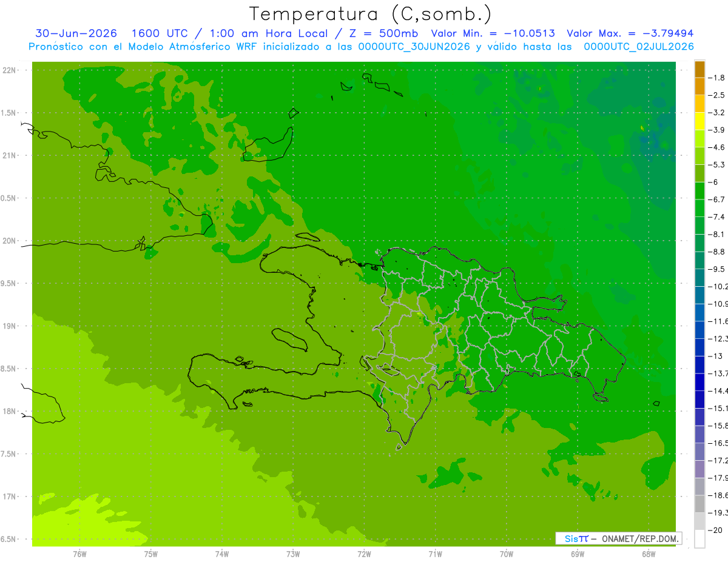The height and width of the screenshot is (562, 728).
Task: Click the "-10.2" legend value
Action: pyautogui.click(x=718, y=287)
